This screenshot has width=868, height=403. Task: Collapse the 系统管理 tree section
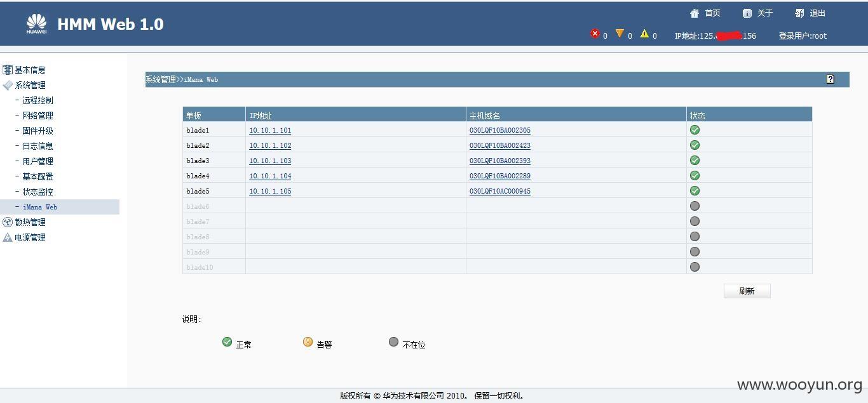[30, 85]
